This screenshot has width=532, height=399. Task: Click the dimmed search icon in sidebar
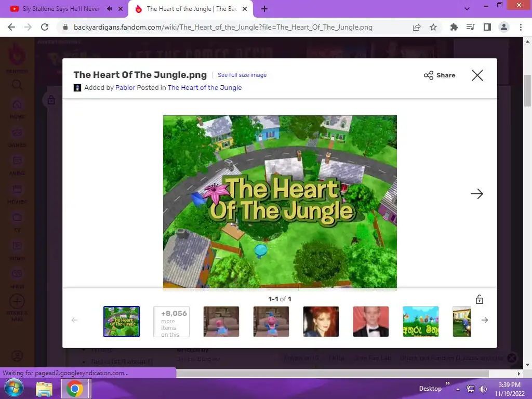17,85
